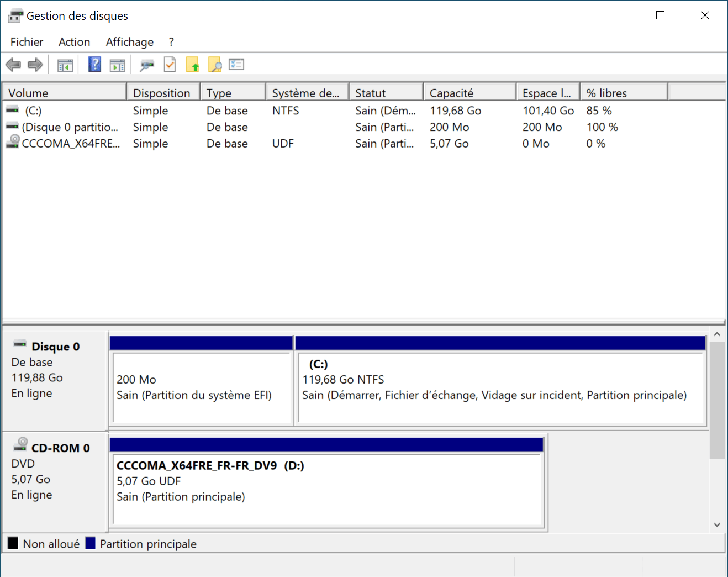728x577 pixels.
Task: Click the drive icon of the (C:) volume row
Action: (x=12, y=110)
